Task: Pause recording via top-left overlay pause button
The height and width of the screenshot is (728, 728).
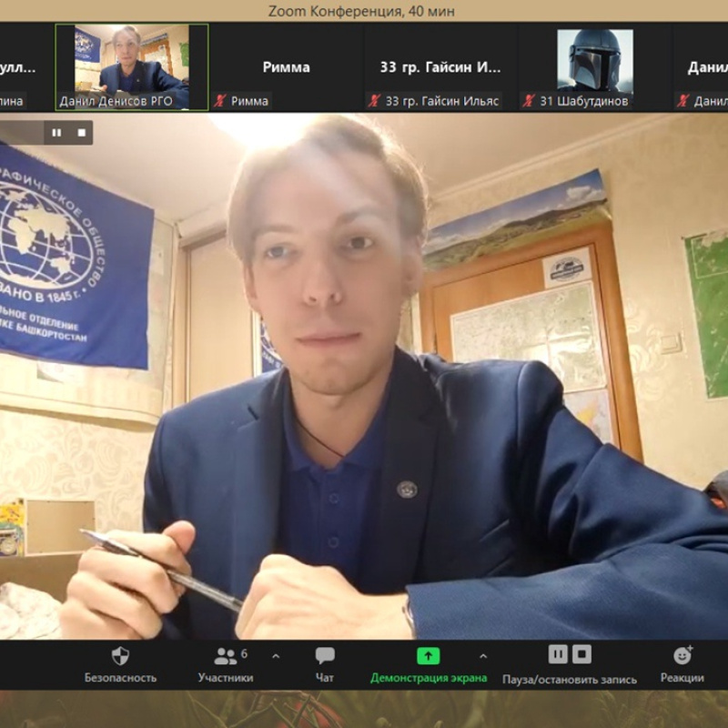Action: (56, 133)
